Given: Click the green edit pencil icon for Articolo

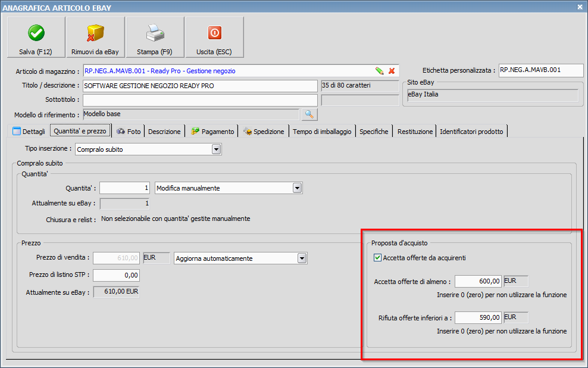Looking at the screenshot, I should coord(380,71).
